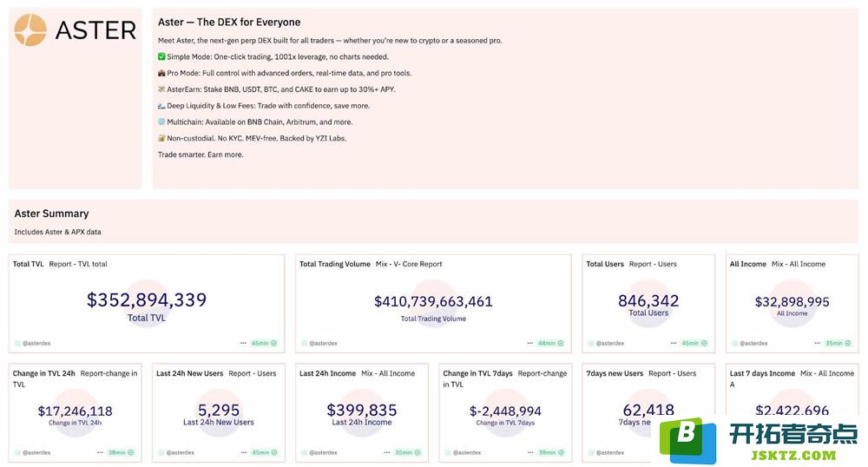Viewport: 868px width, 467px height.
Task: Click the 35min refresh badge on All Income card
Action: [838, 343]
